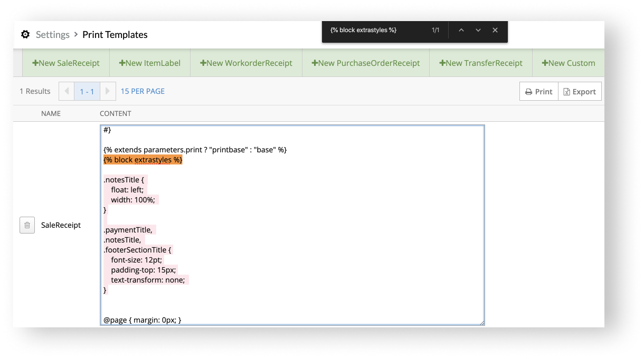Select the 1 - 1 page indicator
The image size is (644, 359).
tap(87, 91)
